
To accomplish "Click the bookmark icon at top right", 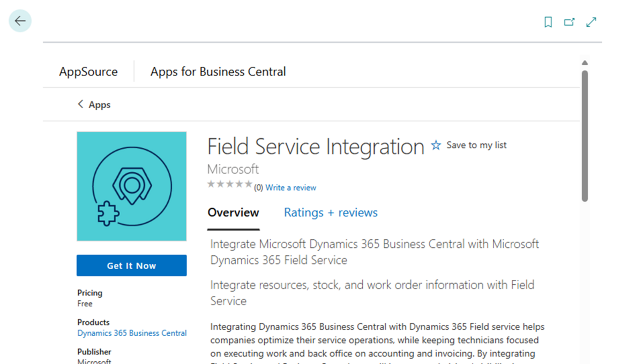I will 548,22.
